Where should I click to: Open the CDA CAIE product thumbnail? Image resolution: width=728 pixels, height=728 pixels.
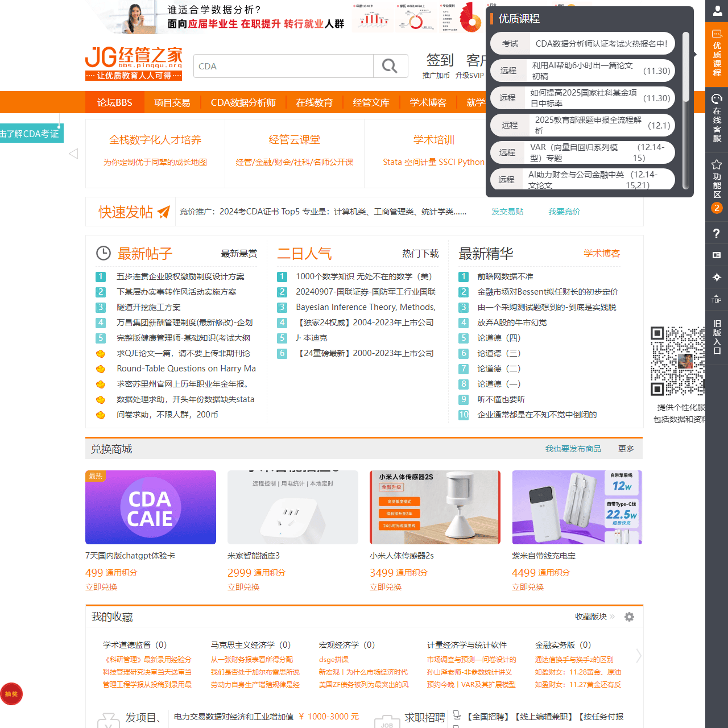click(x=151, y=507)
